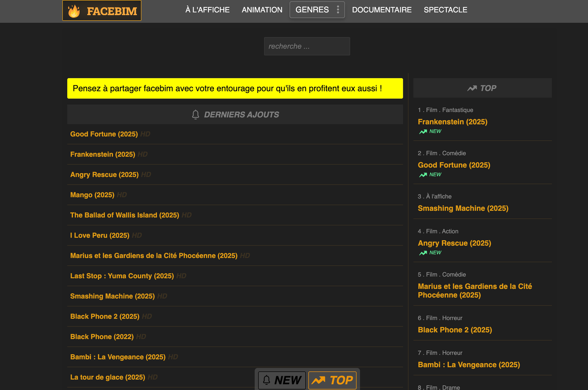Image resolution: width=588 pixels, height=390 pixels.
Task: Open the À L'AFFICHE menu item
Action: 207,10
